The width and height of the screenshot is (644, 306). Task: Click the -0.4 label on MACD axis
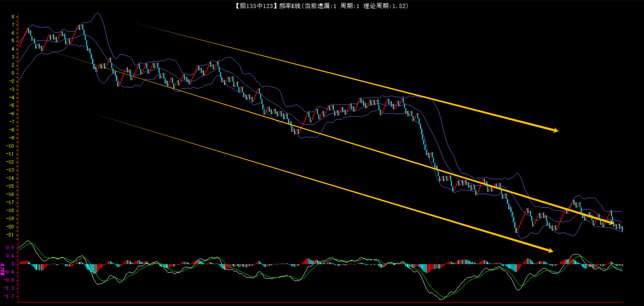coord(10,272)
